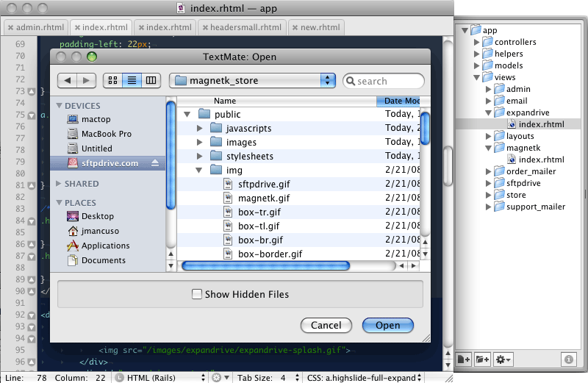The image size is (588, 383).
Task: Eject the sftpdrive.com volume
Action: [x=155, y=163]
